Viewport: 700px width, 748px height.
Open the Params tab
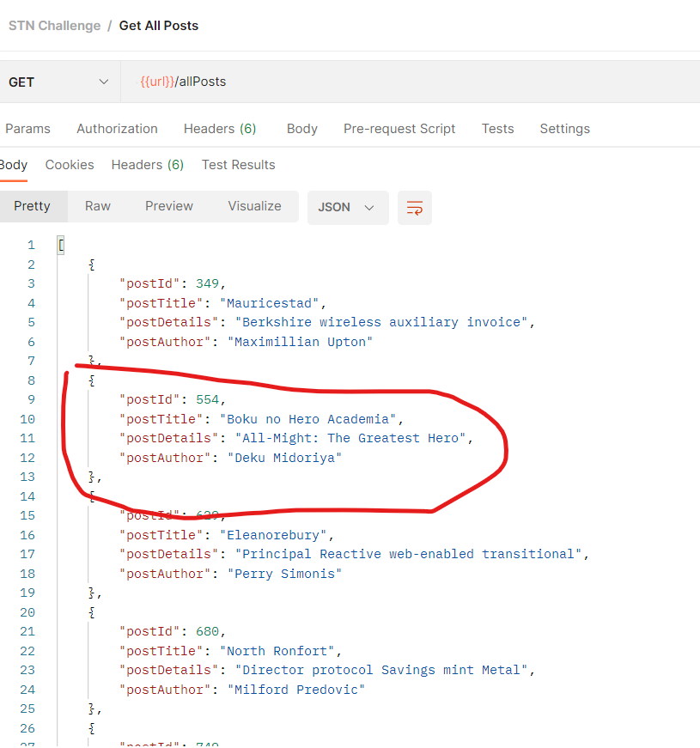tap(27, 129)
